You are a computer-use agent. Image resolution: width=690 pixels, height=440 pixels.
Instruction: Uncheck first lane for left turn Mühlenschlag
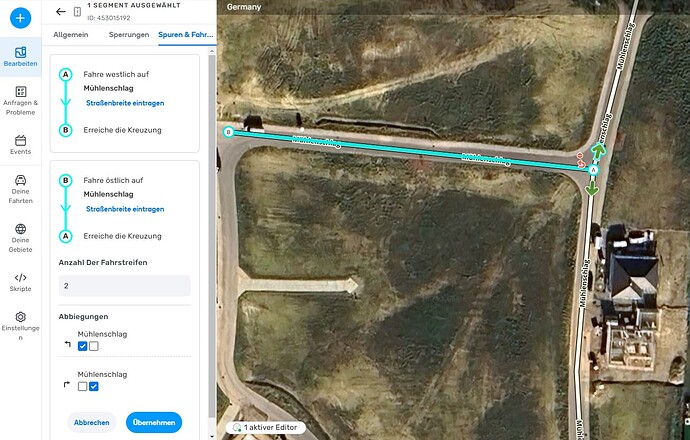pyautogui.click(x=82, y=346)
